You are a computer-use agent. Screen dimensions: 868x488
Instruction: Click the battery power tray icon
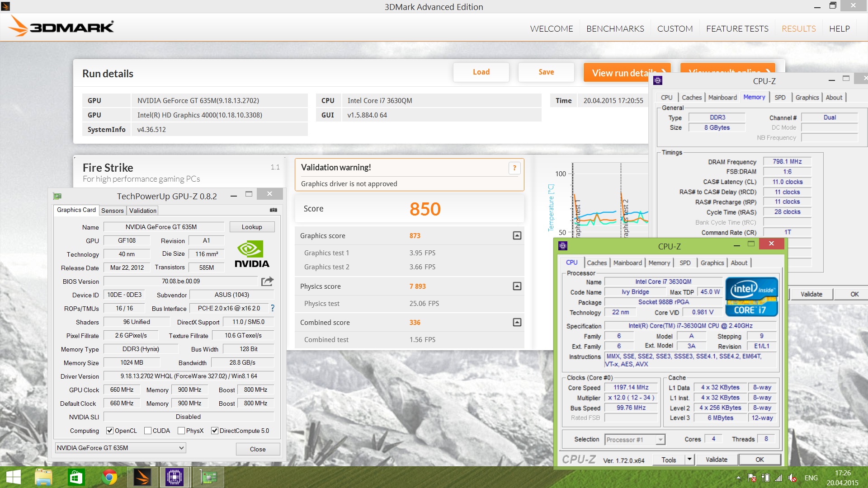coord(765,478)
